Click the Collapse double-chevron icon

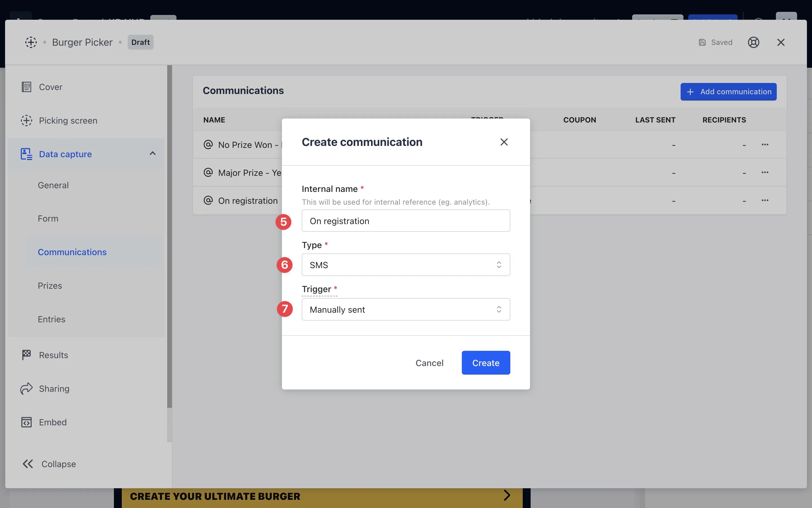click(x=28, y=464)
